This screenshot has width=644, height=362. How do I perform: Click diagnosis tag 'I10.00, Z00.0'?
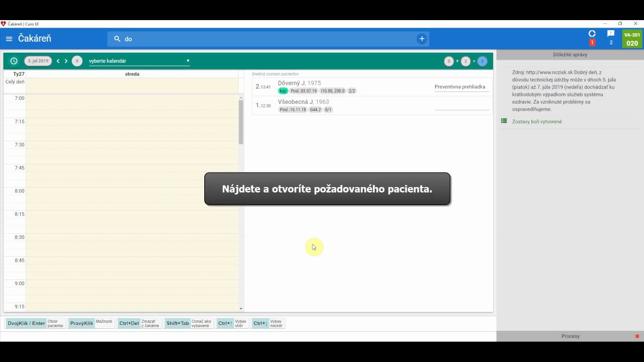pyautogui.click(x=333, y=91)
